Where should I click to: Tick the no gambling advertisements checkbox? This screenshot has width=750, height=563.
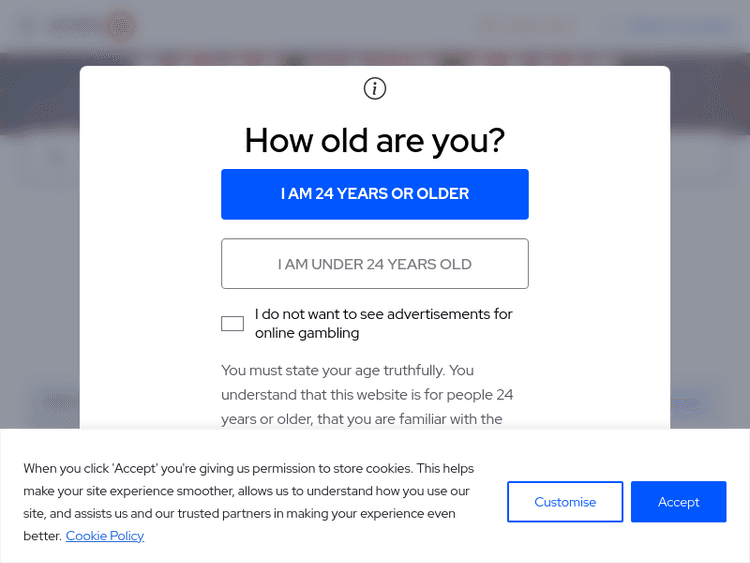pos(232,323)
